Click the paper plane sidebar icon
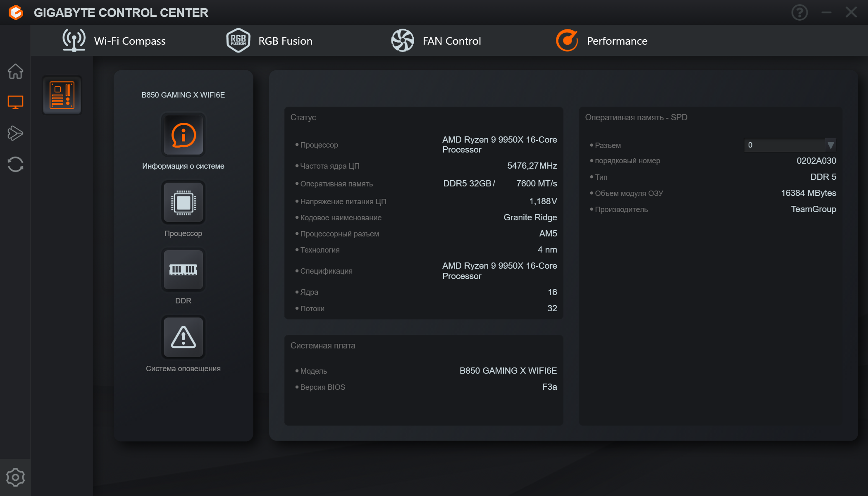868x496 pixels. point(15,133)
